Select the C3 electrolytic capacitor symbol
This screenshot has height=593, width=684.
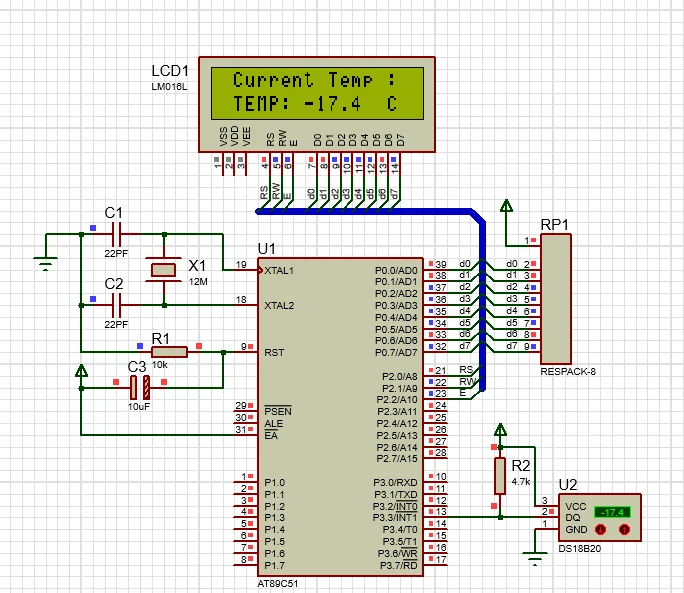(140, 387)
